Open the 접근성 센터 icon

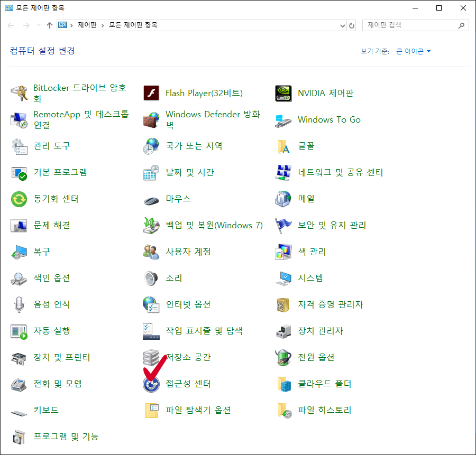pos(151,384)
